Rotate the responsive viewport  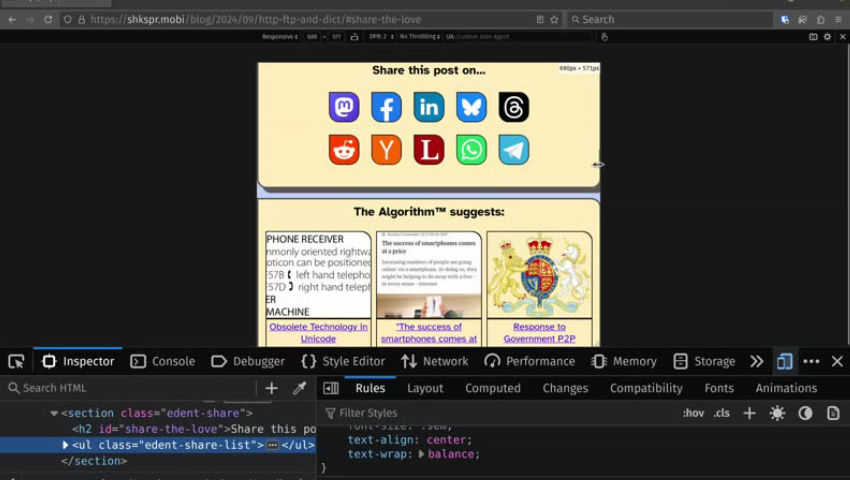click(354, 37)
